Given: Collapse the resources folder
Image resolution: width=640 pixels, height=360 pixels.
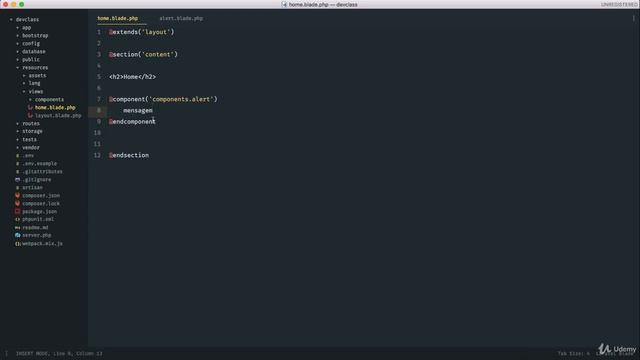Looking at the screenshot, I should pyautogui.click(x=18, y=67).
